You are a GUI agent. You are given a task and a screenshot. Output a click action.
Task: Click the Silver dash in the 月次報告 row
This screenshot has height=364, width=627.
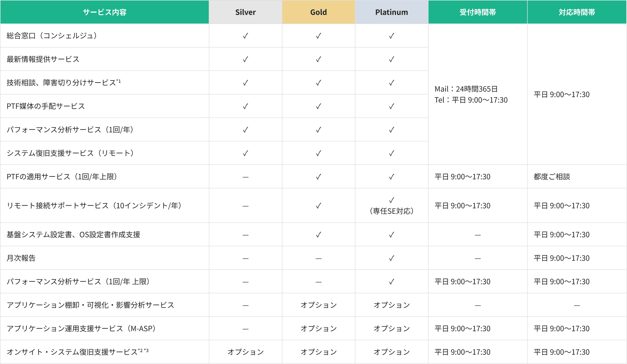(245, 259)
